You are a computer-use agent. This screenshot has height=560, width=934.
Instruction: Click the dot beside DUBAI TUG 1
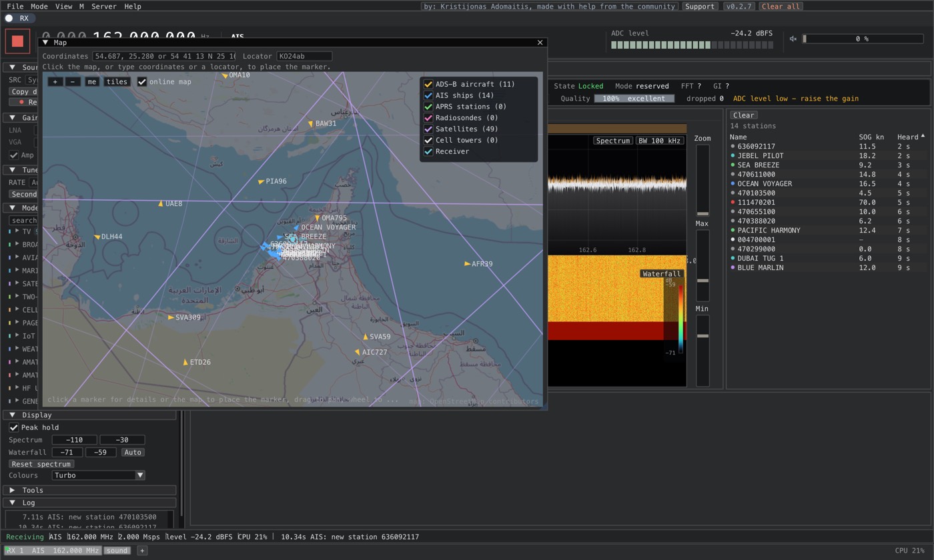click(733, 258)
